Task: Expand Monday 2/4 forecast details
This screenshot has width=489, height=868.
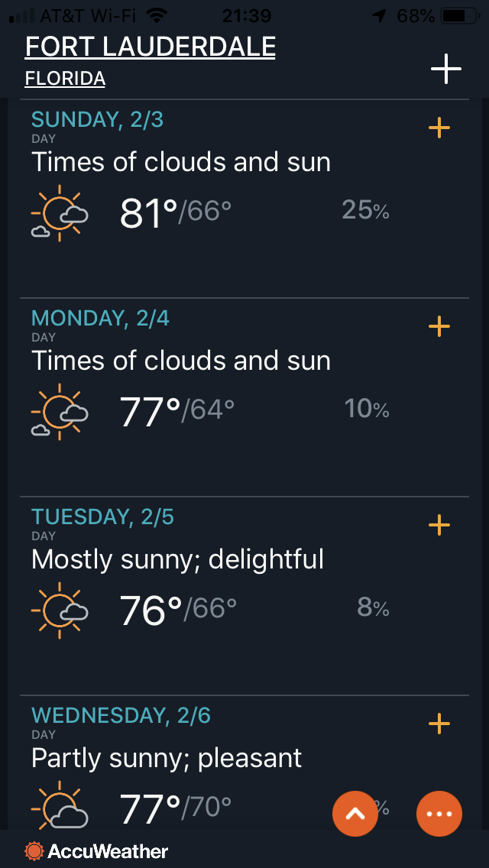Action: coord(439,326)
